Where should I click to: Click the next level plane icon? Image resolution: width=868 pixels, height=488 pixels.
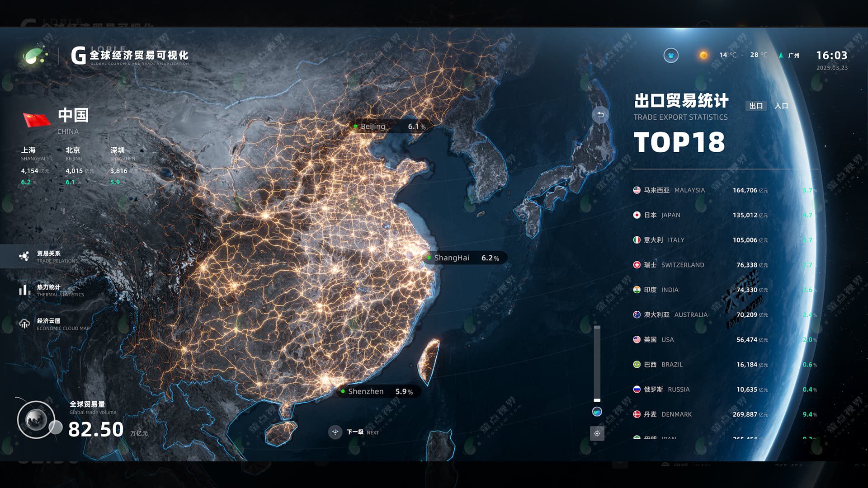pos(335,432)
